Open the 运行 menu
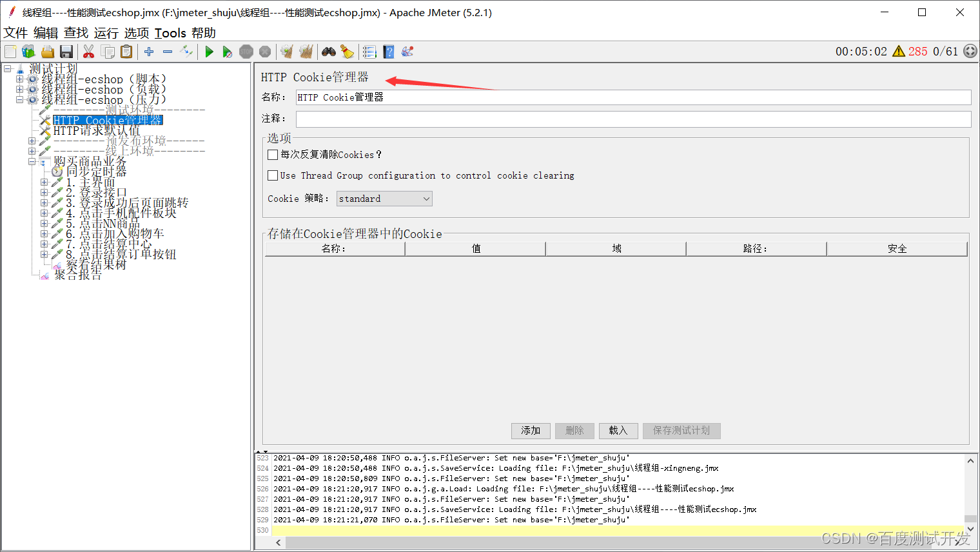980x552 pixels. 106,33
